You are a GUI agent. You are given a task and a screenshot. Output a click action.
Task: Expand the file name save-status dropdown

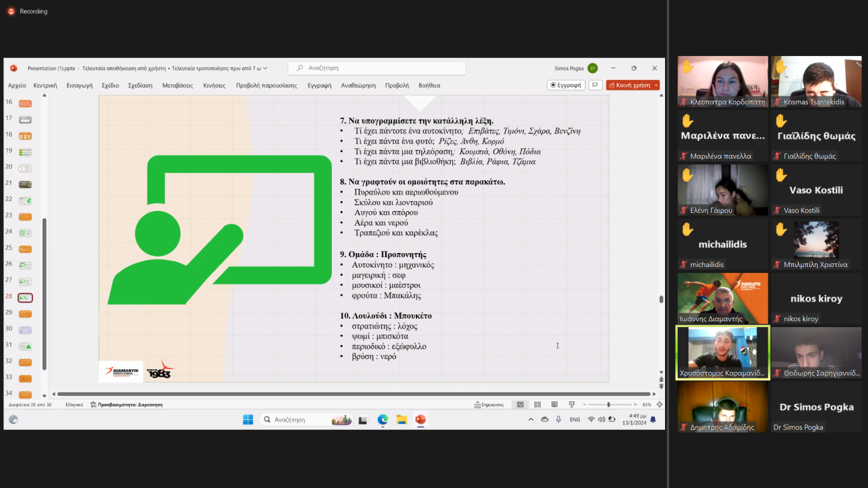pos(266,68)
